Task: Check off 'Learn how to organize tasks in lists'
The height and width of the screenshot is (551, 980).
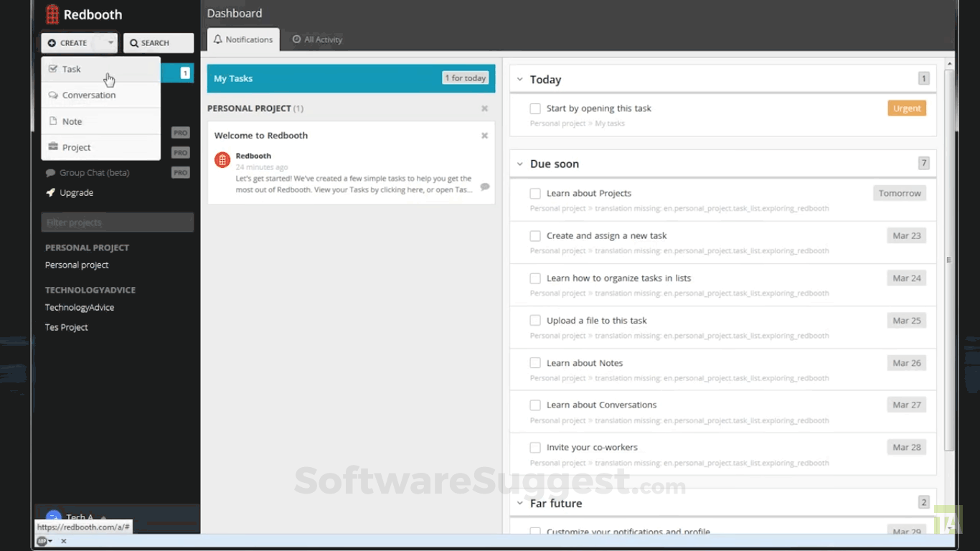Action: pos(535,278)
